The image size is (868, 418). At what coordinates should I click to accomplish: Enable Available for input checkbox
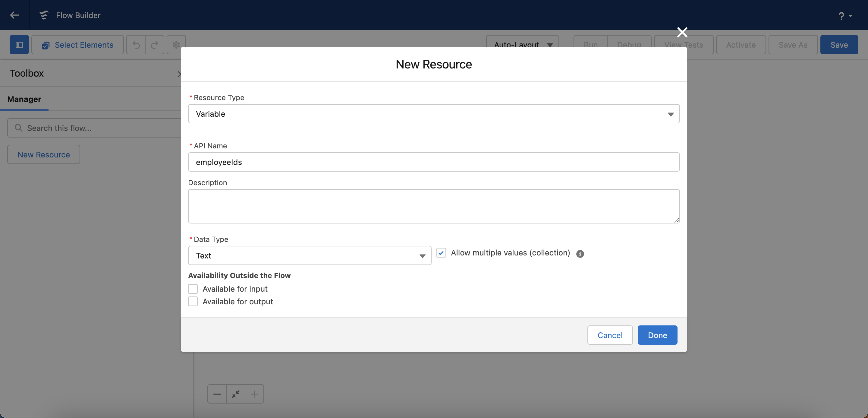pyautogui.click(x=193, y=289)
